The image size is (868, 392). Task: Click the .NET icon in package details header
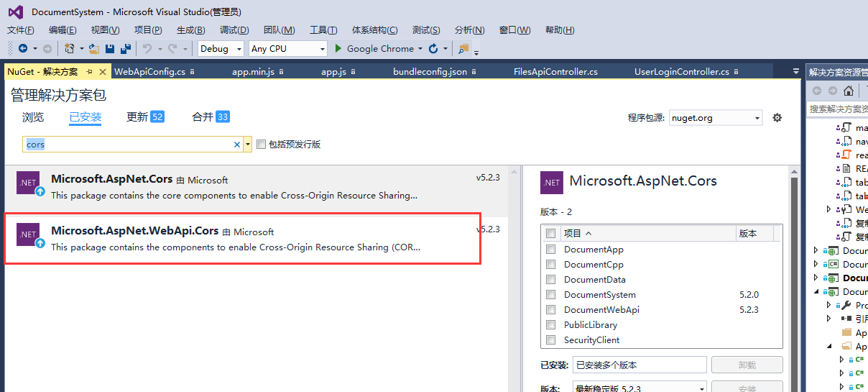pyautogui.click(x=552, y=183)
